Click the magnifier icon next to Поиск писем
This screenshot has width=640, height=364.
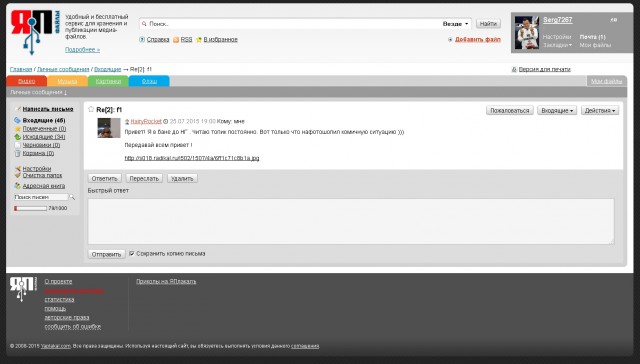(72, 197)
